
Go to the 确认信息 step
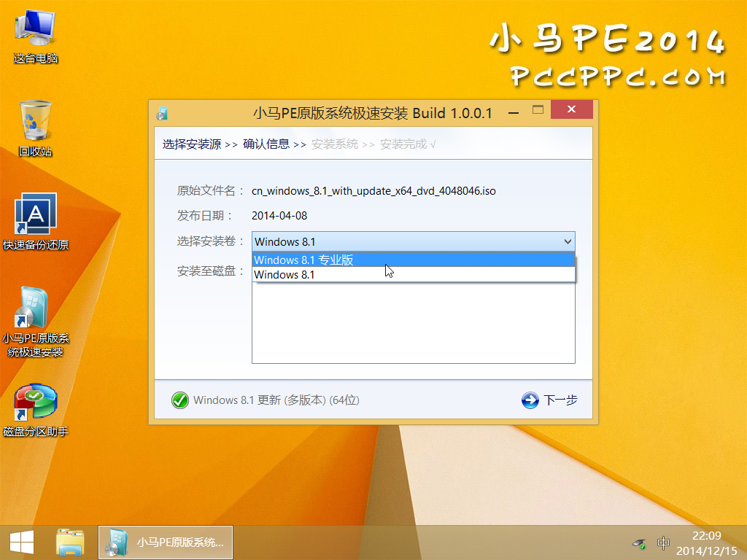266,144
